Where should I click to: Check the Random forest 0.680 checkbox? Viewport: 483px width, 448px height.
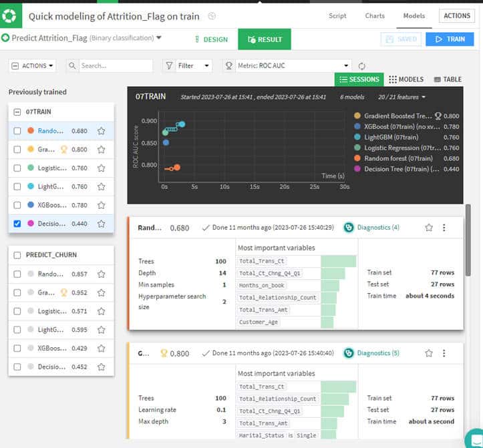(17, 131)
